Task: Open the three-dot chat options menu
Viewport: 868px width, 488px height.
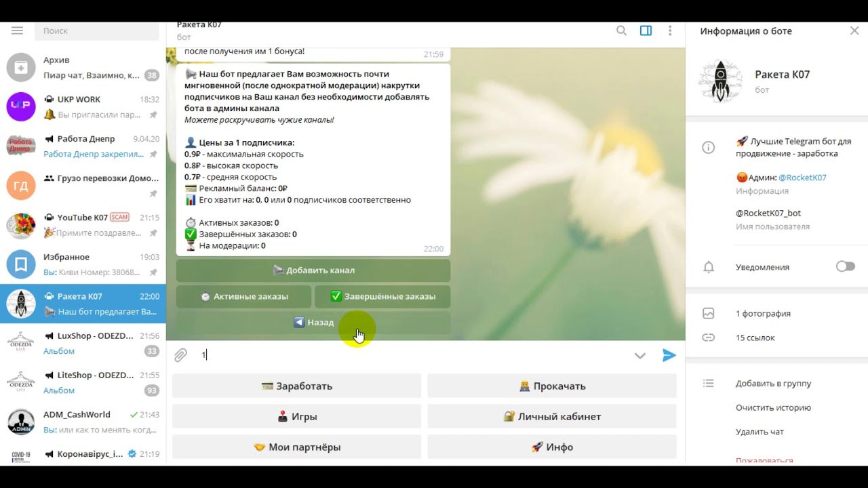Action: (x=670, y=30)
